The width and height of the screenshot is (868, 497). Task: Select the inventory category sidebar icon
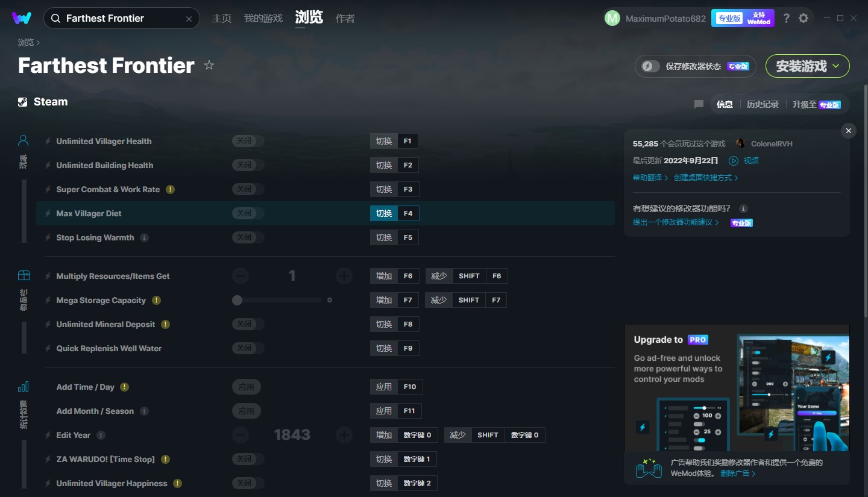[x=24, y=275]
